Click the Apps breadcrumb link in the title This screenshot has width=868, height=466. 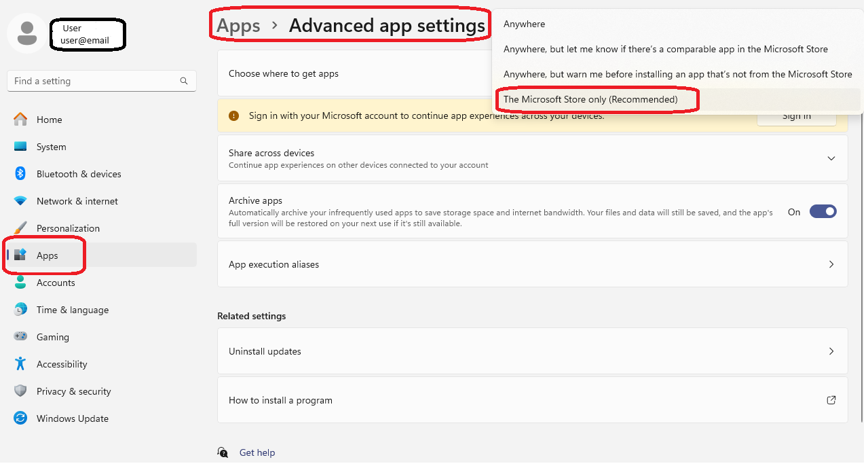238,26
